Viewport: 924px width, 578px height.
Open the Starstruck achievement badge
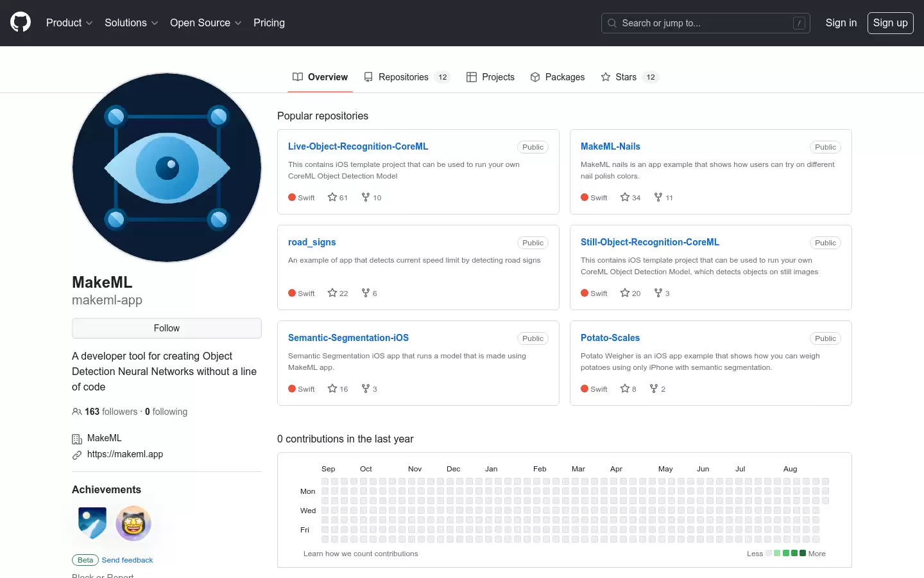point(133,523)
